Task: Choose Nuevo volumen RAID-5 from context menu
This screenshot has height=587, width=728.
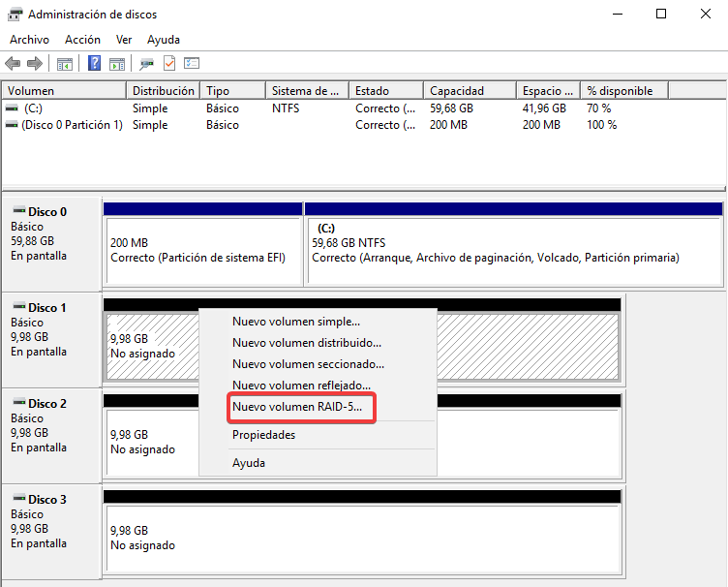Action: [x=297, y=408]
